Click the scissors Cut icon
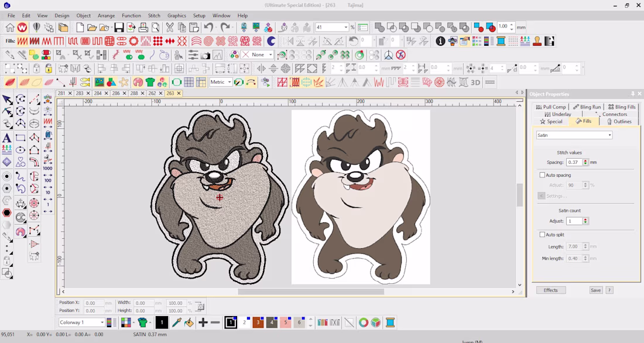 click(x=170, y=28)
